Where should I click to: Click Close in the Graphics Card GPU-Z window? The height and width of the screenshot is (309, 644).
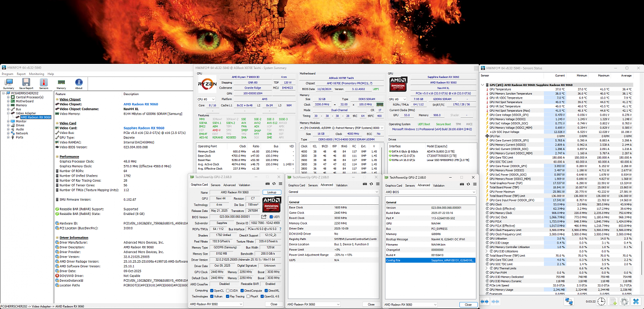pyautogui.click(x=274, y=304)
